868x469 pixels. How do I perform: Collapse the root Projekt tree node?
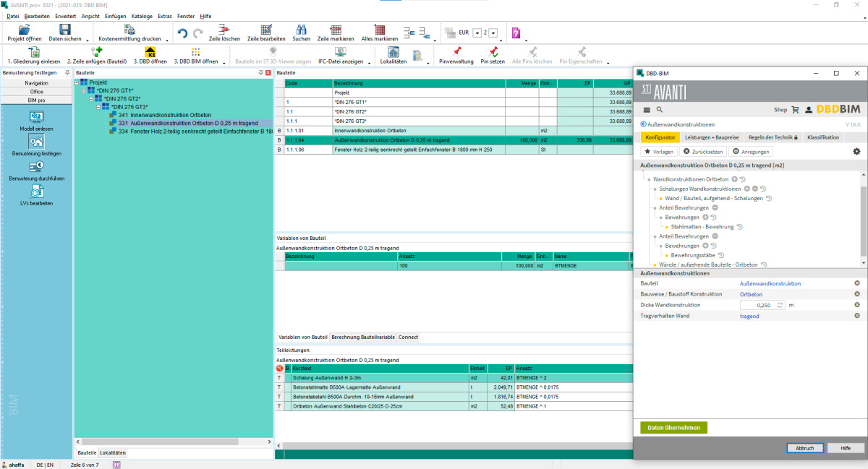[x=77, y=83]
